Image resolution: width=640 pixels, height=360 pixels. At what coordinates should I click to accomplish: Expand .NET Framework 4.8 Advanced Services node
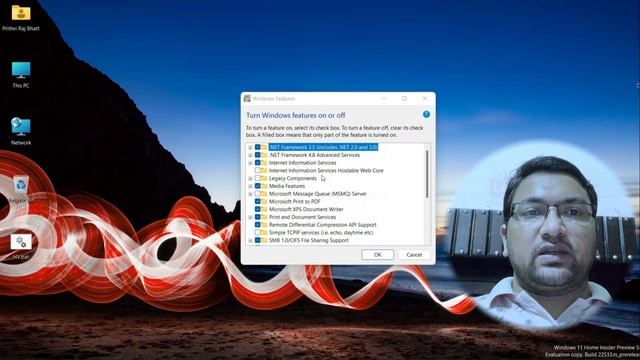[250, 155]
